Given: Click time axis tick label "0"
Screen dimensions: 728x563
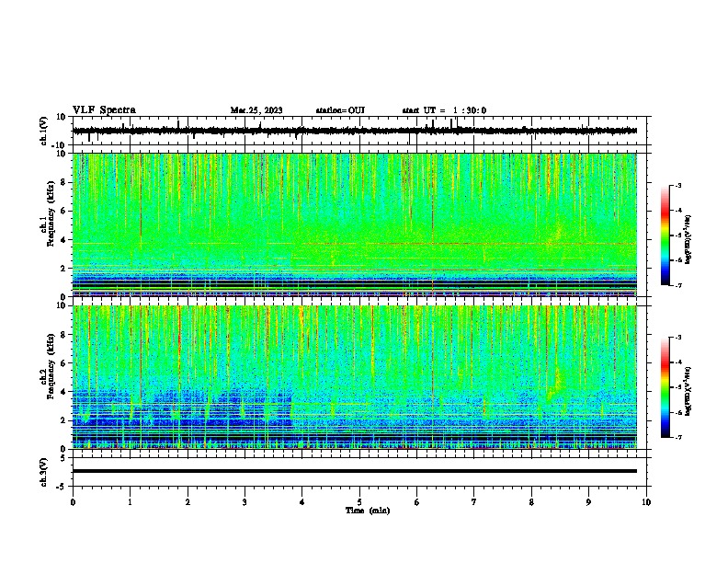Looking at the screenshot, I should 73,502.
